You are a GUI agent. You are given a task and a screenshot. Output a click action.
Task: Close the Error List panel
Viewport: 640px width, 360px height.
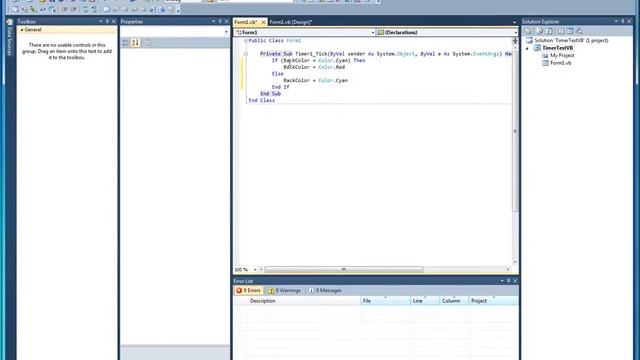pos(515,281)
